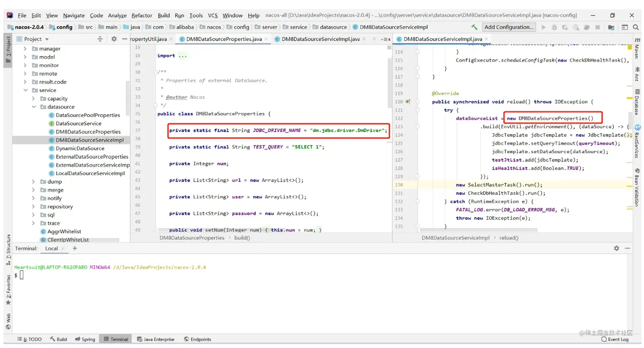Collapse the datasource folder
Viewport: 644px width, 348px height.
34,107
